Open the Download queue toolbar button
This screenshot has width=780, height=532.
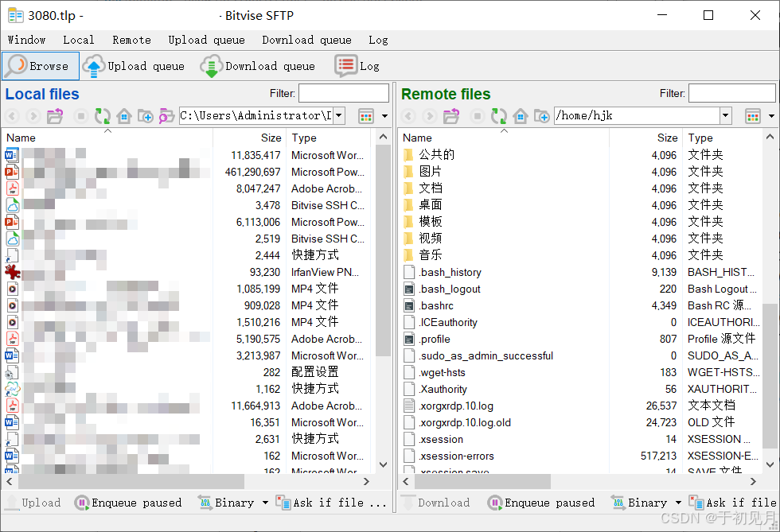(258, 66)
